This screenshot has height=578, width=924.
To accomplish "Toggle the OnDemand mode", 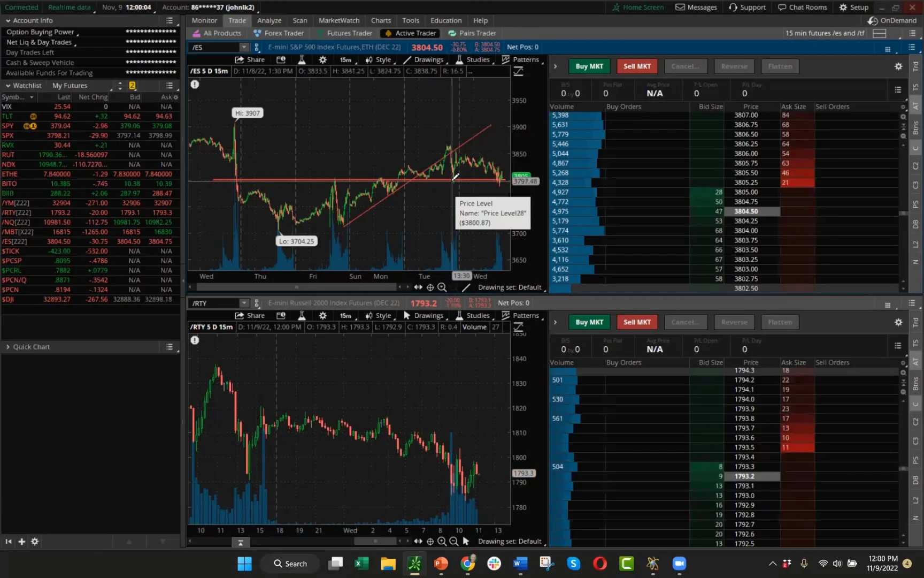I will coord(892,21).
